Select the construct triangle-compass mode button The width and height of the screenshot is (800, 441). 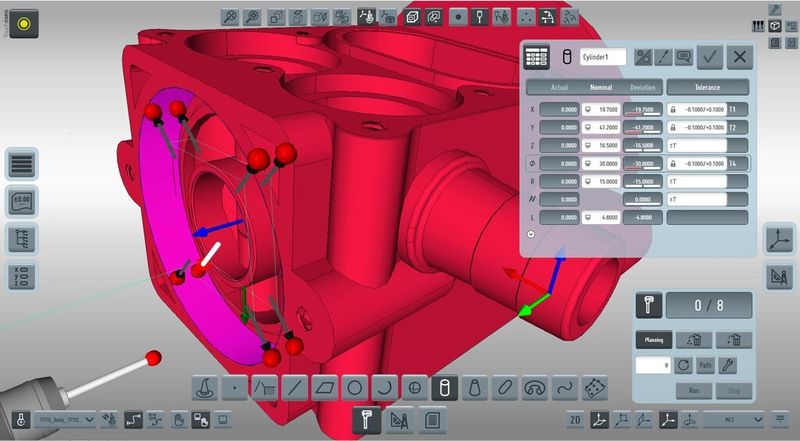399,420
